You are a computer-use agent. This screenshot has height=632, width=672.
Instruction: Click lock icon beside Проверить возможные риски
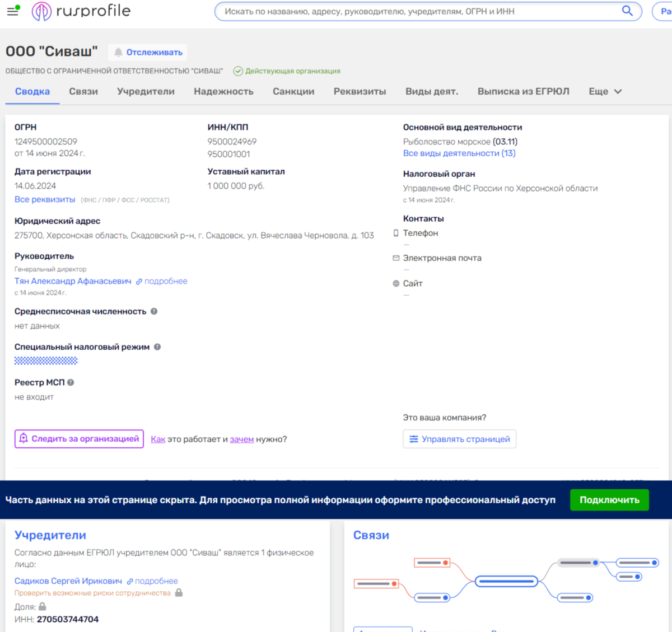pos(179,592)
